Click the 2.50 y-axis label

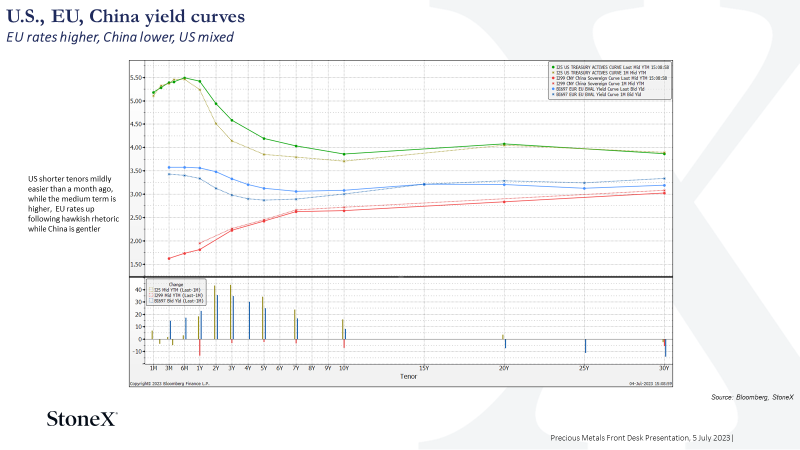pos(136,218)
